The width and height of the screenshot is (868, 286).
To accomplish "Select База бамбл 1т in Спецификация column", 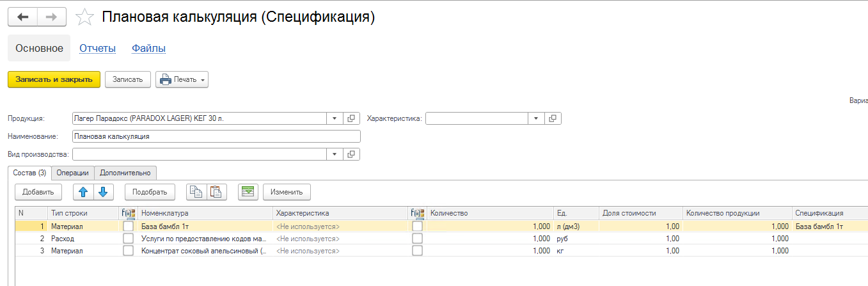I will point(830,226).
